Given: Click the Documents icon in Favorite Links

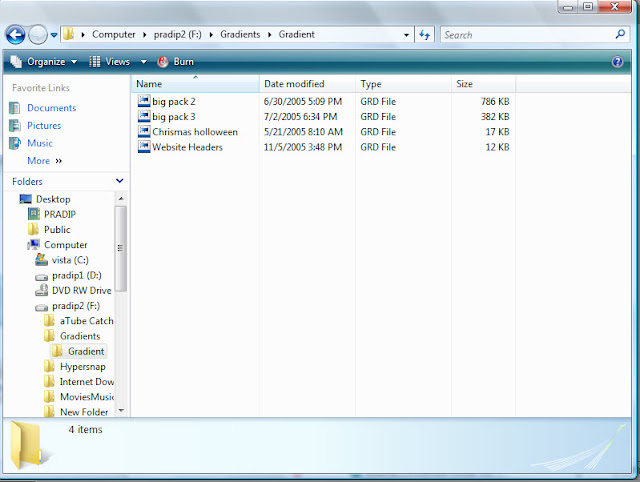Looking at the screenshot, I should tap(15, 108).
